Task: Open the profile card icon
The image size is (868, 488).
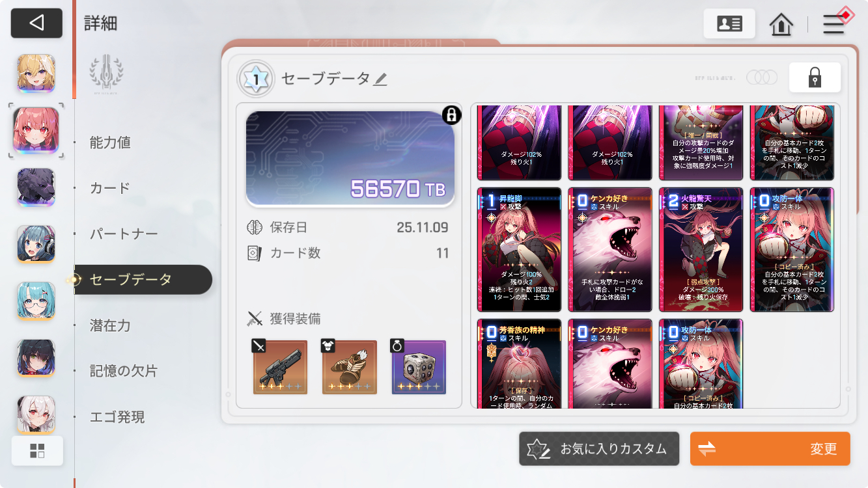Action: point(729,23)
